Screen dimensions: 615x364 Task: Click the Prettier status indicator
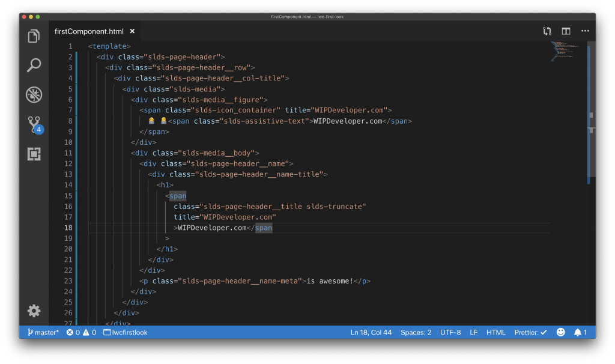tap(531, 332)
